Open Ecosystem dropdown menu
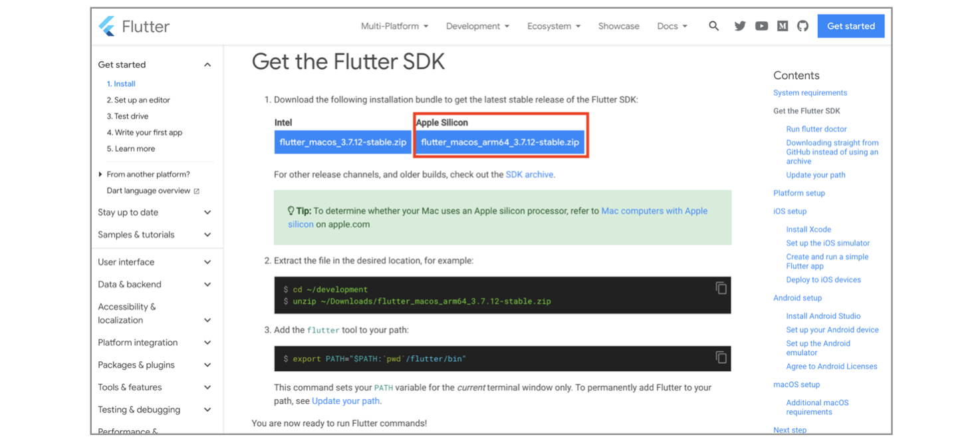 554,26
